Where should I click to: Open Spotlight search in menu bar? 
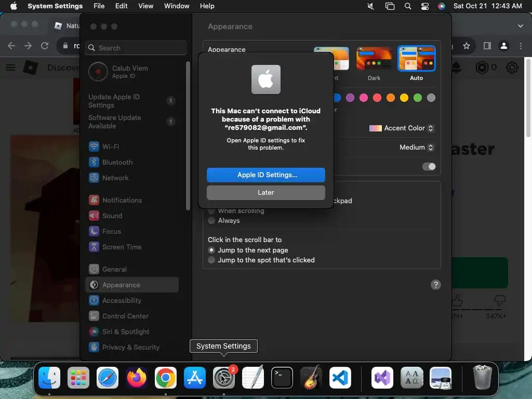pyautogui.click(x=408, y=6)
